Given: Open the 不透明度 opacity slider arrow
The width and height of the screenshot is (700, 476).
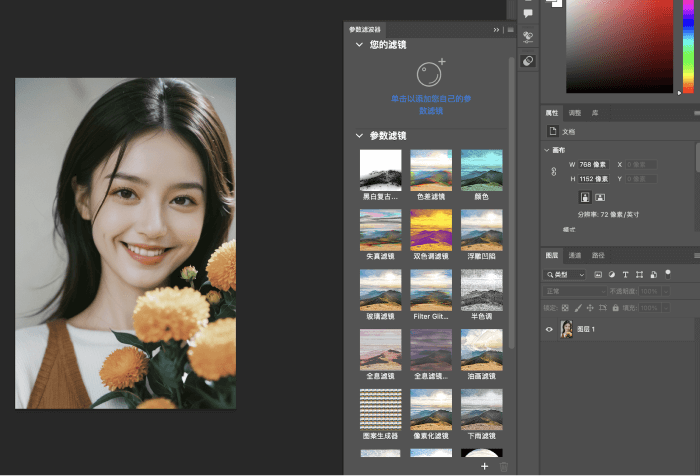Looking at the screenshot, I should point(666,291).
